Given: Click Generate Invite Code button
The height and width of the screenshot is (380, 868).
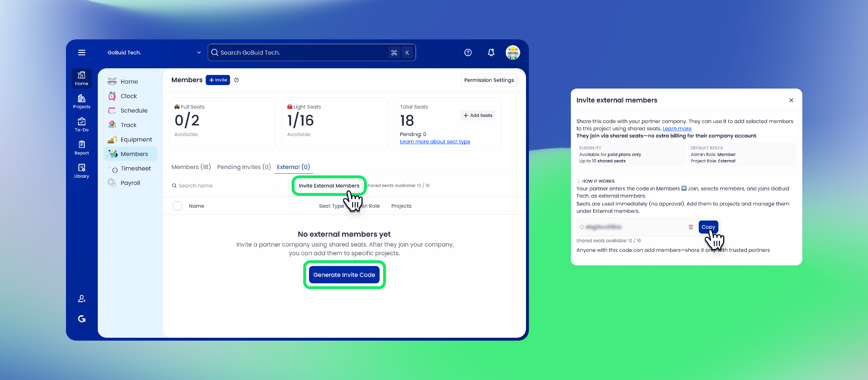Looking at the screenshot, I should [344, 275].
